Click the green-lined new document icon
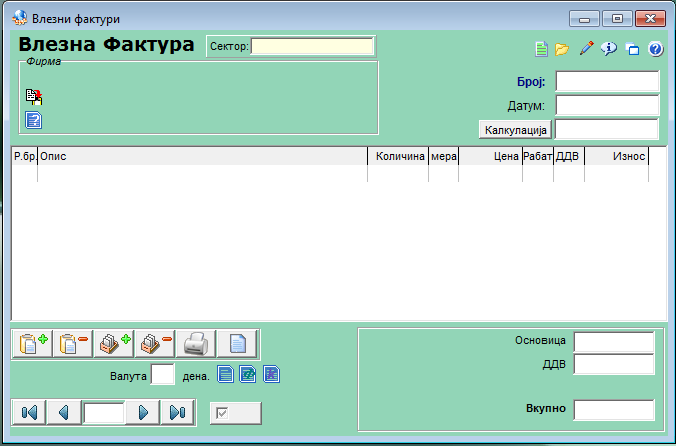The height and width of the screenshot is (446, 676). coord(541,49)
